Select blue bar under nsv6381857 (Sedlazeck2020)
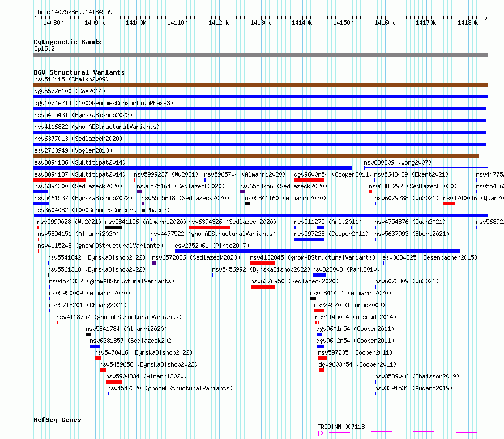 coord(95,346)
